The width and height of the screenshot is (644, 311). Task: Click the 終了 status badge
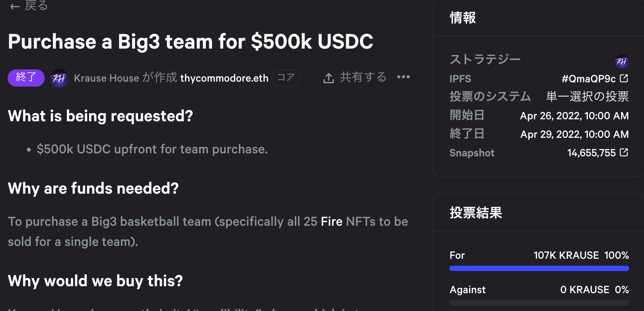(x=26, y=78)
